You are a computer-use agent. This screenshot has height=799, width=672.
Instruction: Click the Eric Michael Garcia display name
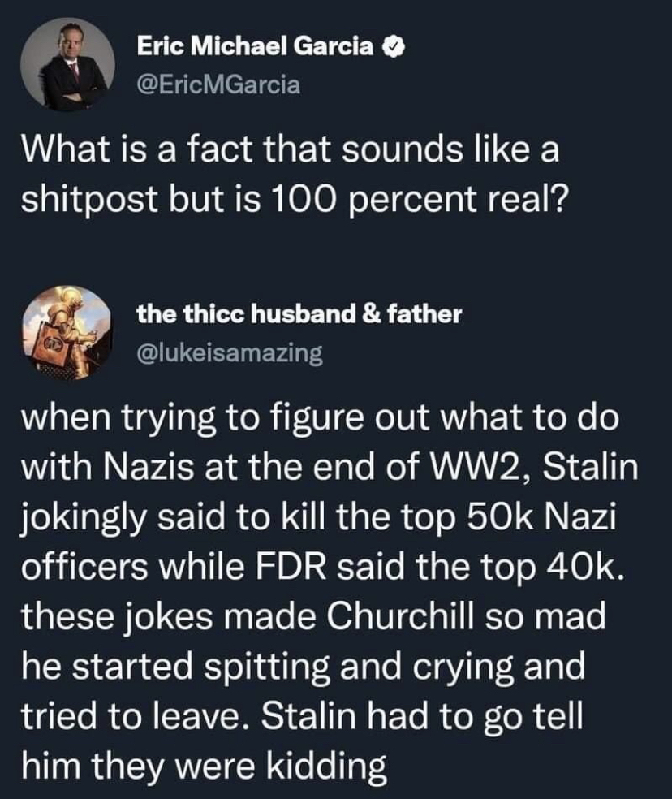[x=255, y=47]
